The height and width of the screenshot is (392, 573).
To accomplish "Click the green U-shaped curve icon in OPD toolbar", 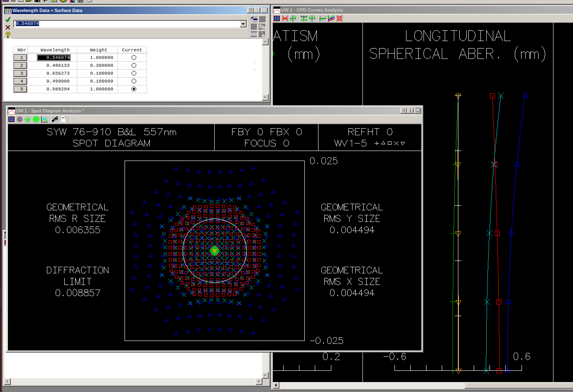I will click(x=312, y=18).
